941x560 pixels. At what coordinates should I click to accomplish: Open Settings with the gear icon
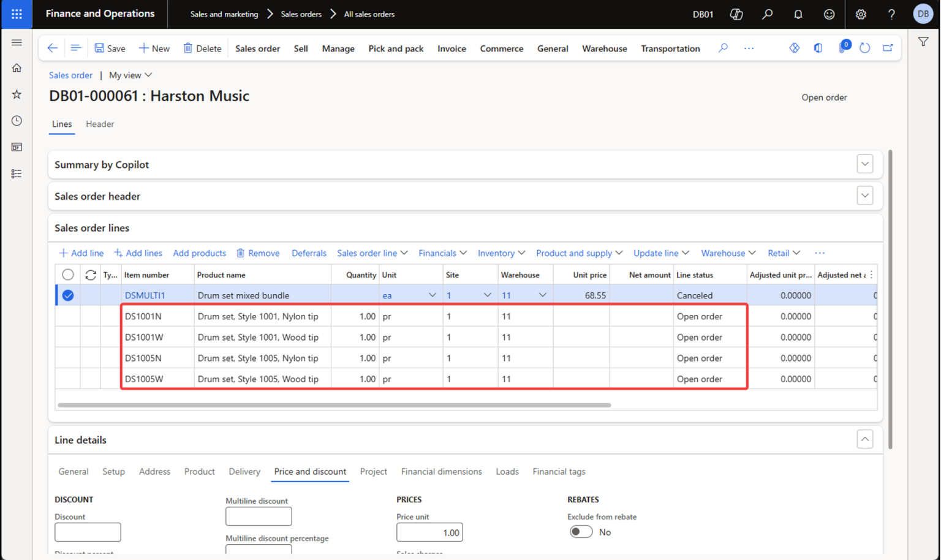861,13
